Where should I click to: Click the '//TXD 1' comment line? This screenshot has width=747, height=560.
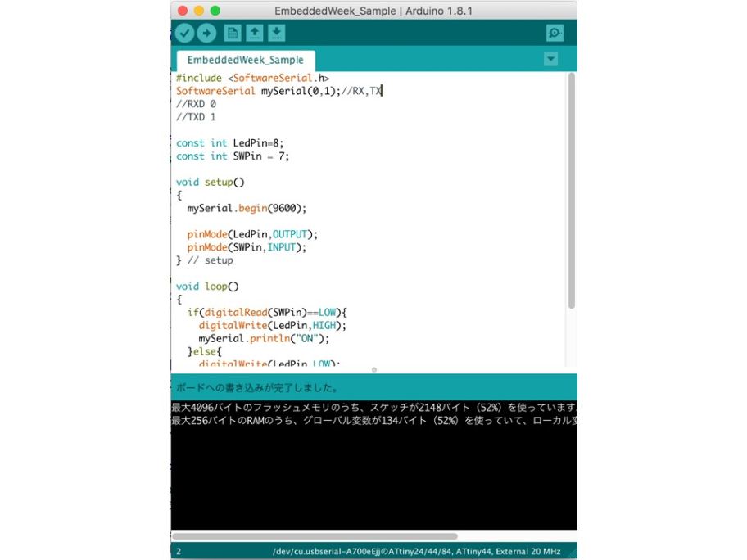(196, 117)
